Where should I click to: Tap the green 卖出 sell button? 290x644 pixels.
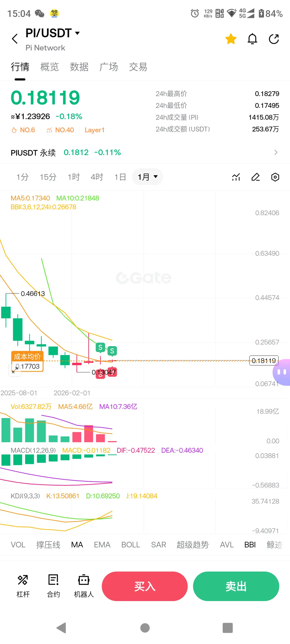[236, 586]
